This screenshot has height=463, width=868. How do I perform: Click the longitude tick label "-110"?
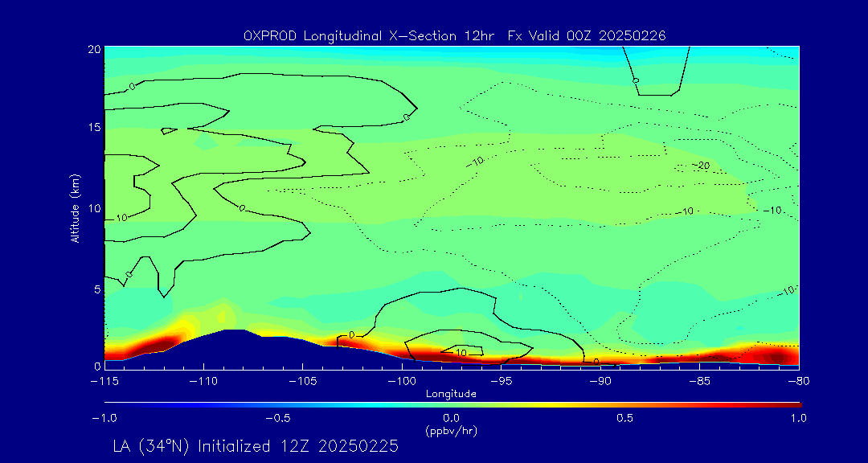203,381
